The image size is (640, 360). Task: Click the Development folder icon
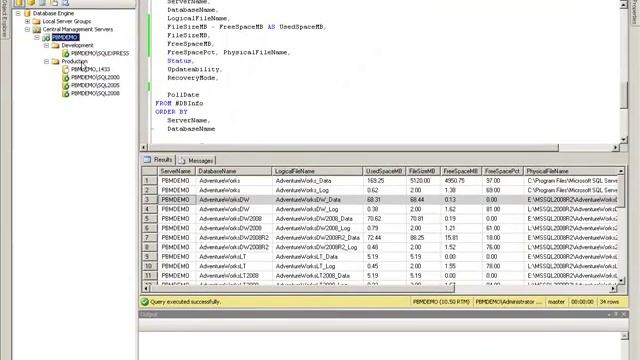[x=56, y=45]
